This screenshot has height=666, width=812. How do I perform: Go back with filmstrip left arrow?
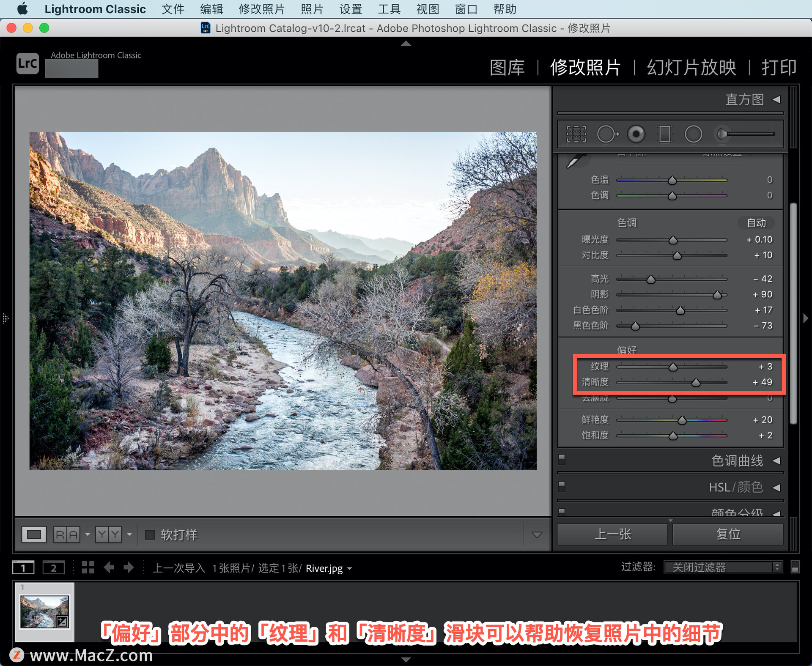point(109,567)
